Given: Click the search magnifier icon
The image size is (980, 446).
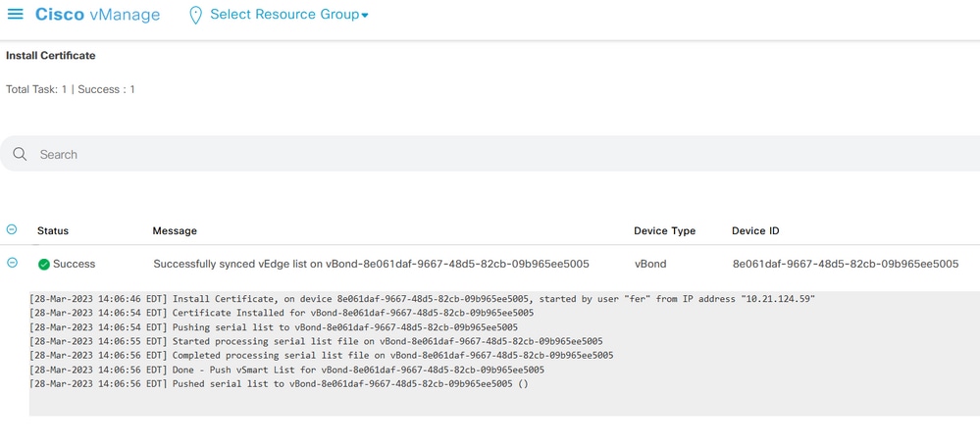Looking at the screenshot, I should (x=20, y=154).
